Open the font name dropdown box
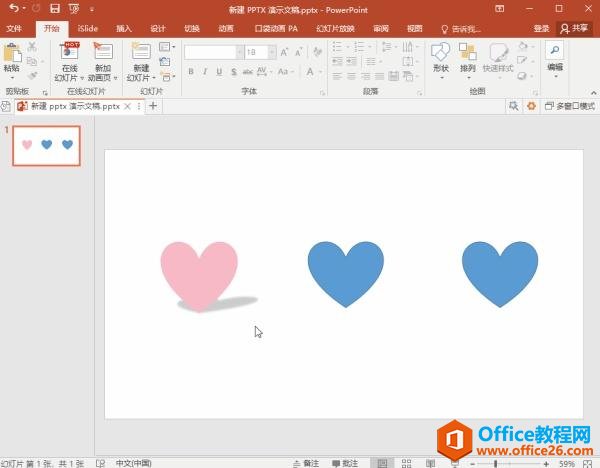This screenshot has height=468, width=600. 213,51
